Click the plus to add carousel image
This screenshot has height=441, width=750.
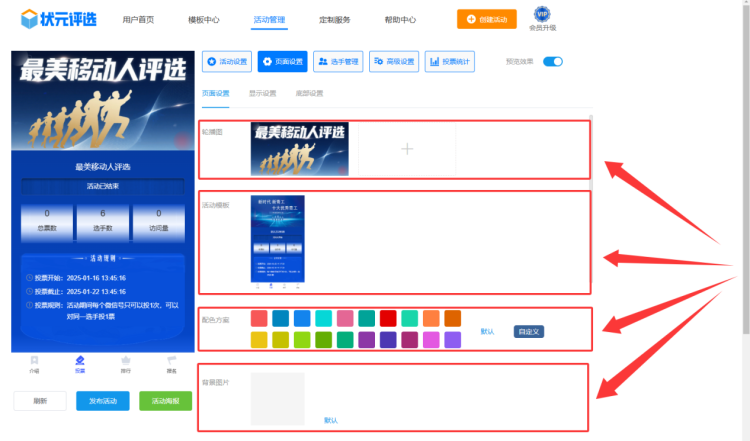407,149
